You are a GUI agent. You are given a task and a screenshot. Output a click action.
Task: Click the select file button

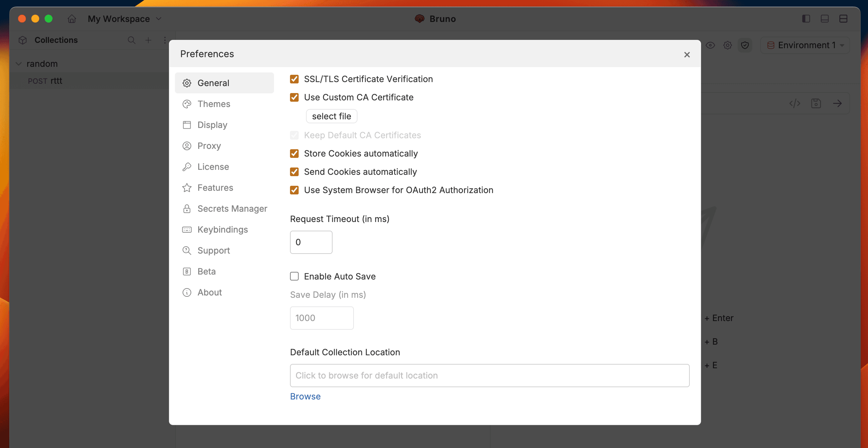click(x=332, y=116)
